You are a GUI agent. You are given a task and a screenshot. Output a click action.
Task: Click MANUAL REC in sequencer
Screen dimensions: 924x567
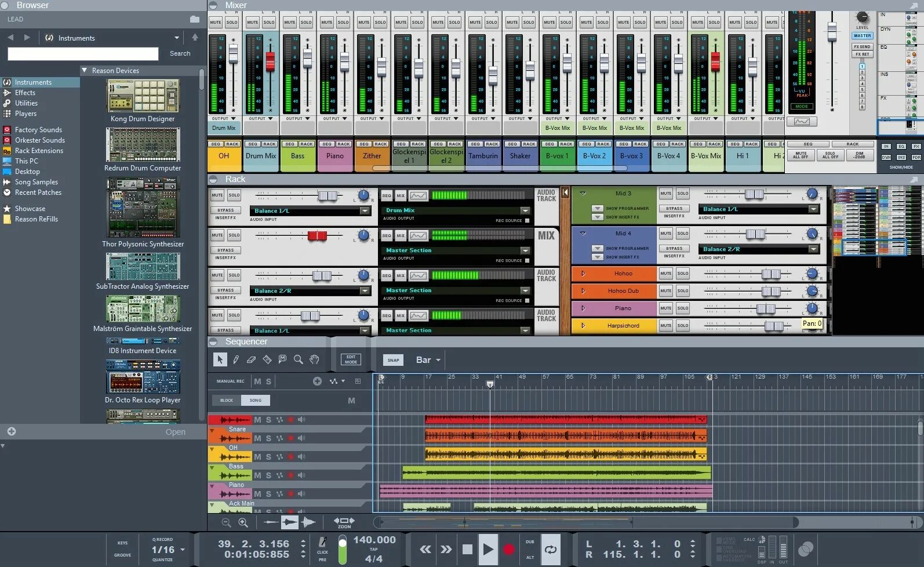click(230, 381)
